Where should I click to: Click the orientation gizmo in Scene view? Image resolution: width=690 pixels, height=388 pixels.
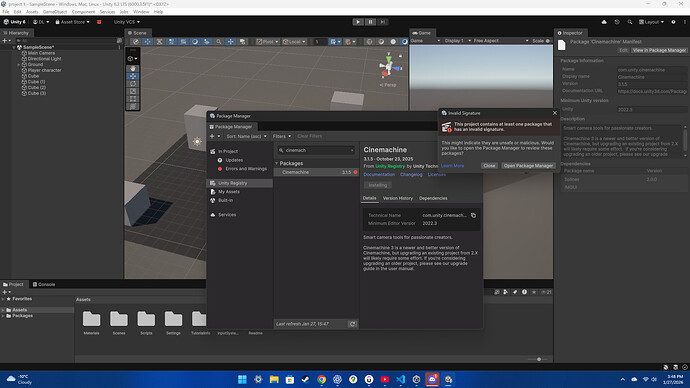point(389,67)
